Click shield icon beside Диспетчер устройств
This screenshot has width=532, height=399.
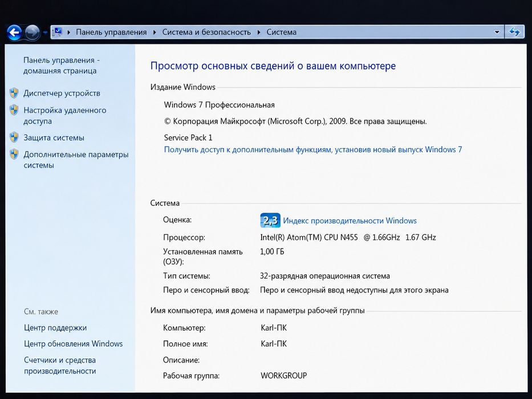(x=14, y=92)
